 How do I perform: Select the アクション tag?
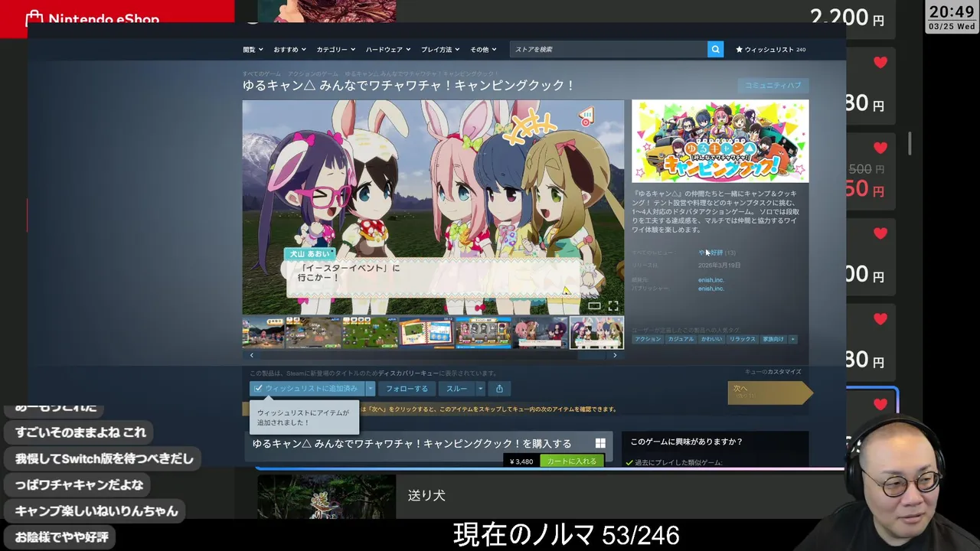tap(648, 339)
